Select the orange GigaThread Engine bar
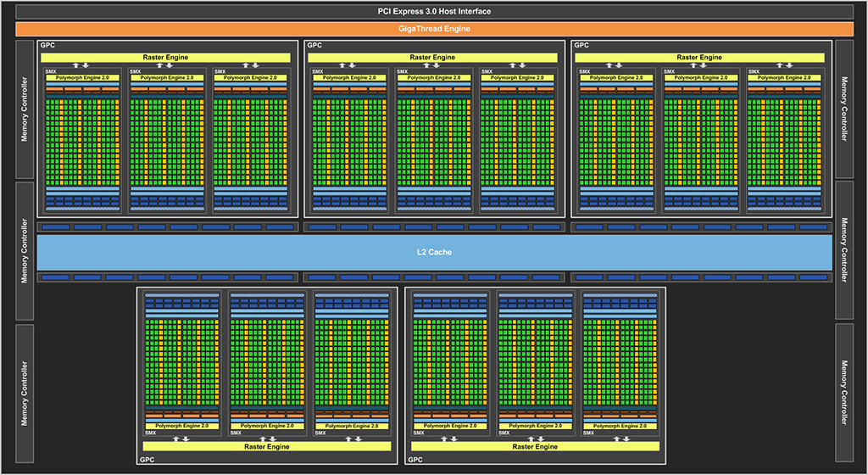 click(x=434, y=28)
